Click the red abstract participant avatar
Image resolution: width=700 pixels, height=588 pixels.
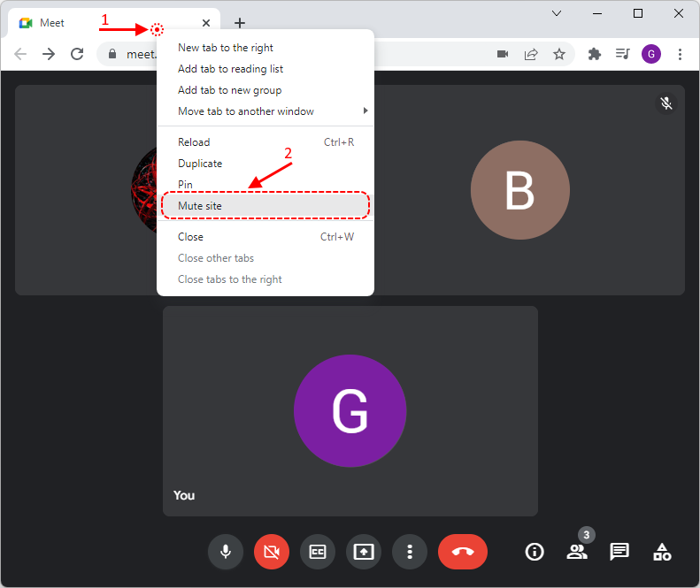143,189
